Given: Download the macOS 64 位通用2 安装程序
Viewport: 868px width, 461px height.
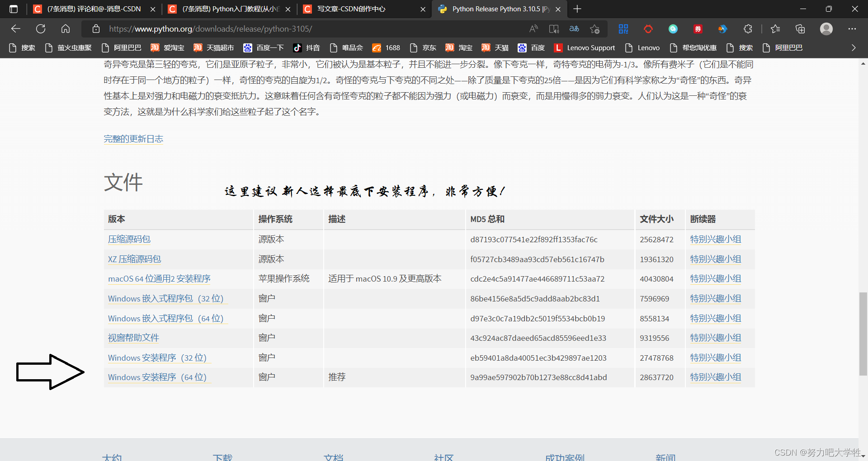Looking at the screenshot, I should coord(160,278).
